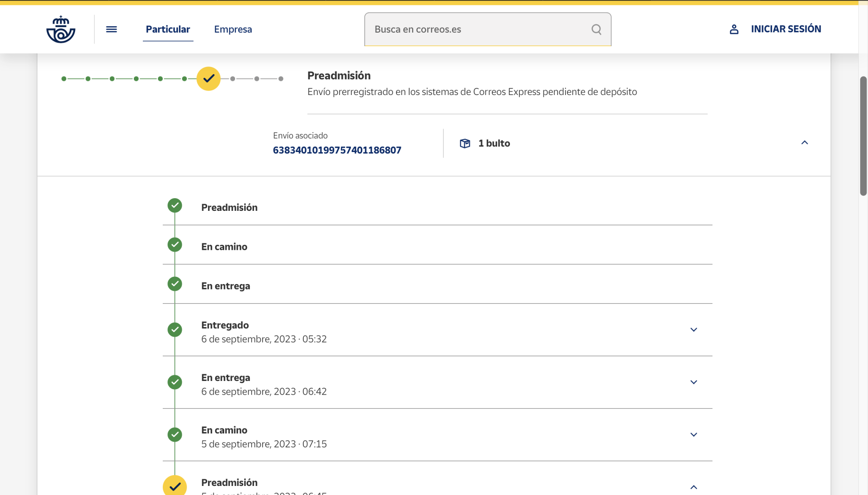868x495 pixels.
Task: Click the green check beside 'Preadmisión' status
Action: coord(175,205)
